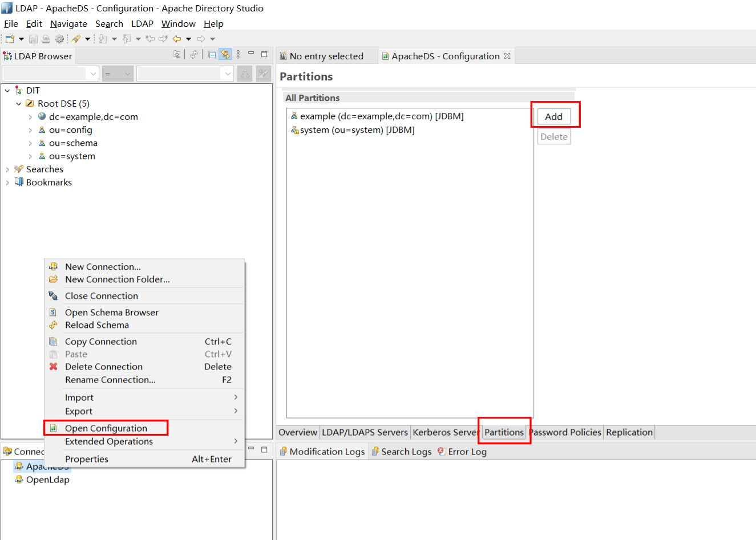The width and height of the screenshot is (756, 540).
Task: Open the View Menu of LDAP Browser
Action: [x=238, y=55]
